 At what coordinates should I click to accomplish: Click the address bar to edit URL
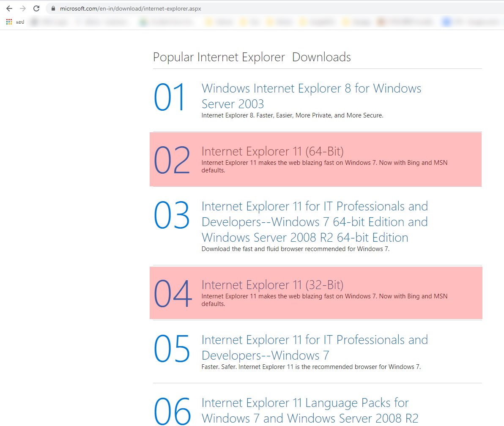click(x=169, y=8)
